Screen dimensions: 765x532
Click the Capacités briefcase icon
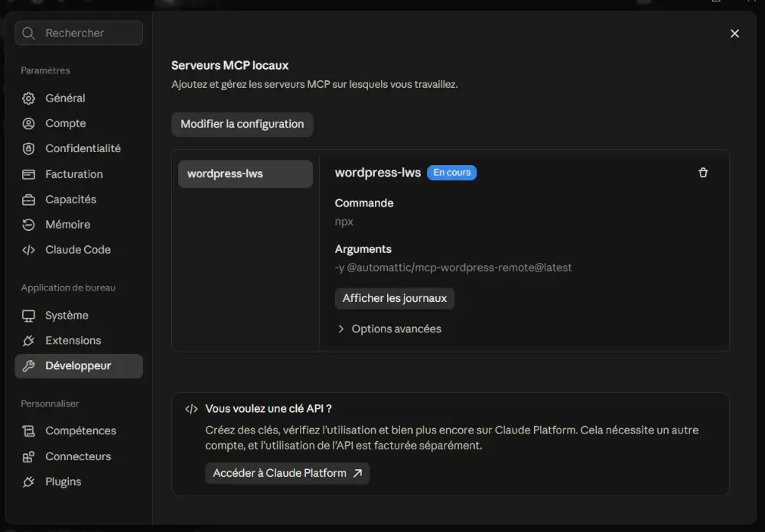[28, 199]
